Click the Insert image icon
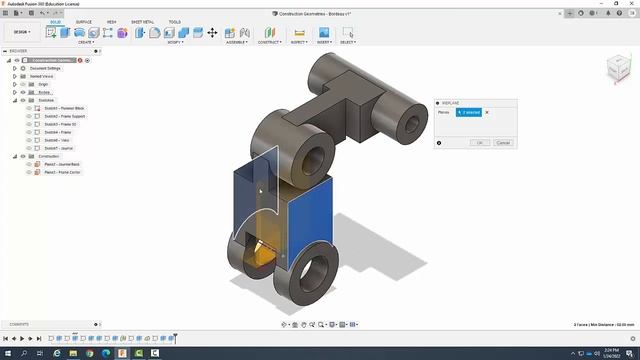The height and width of the screenshot is (360, 640). 324,33
